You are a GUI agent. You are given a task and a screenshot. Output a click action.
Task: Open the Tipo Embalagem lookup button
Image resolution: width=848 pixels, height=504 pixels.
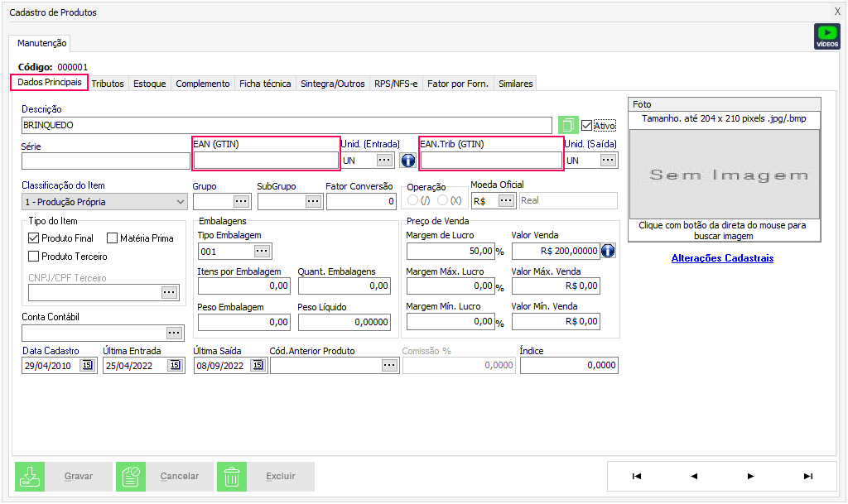(262, 251)
